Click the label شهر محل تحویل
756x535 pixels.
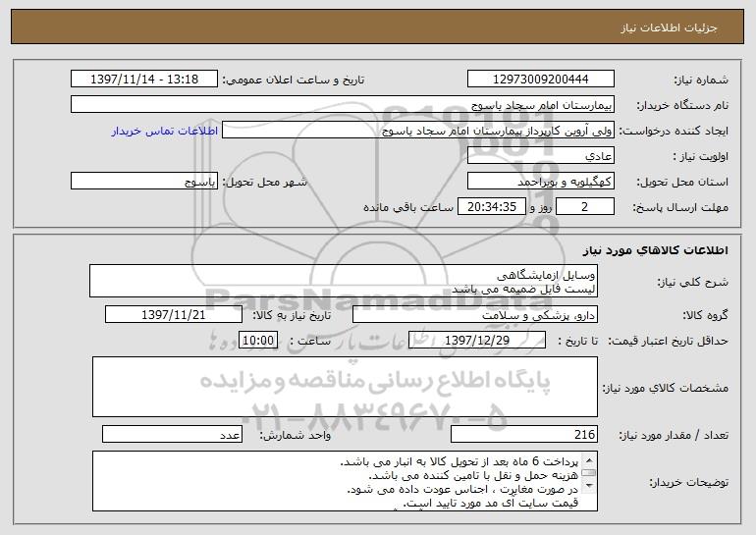[x=264, y=182]
